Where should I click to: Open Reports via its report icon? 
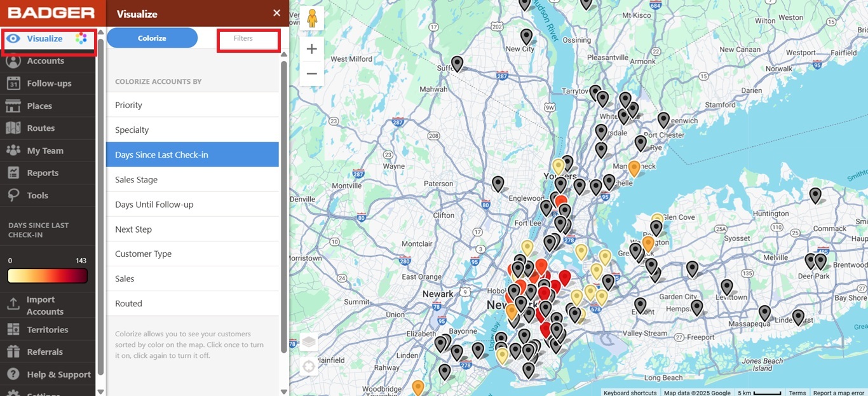[x=13, y=173]
